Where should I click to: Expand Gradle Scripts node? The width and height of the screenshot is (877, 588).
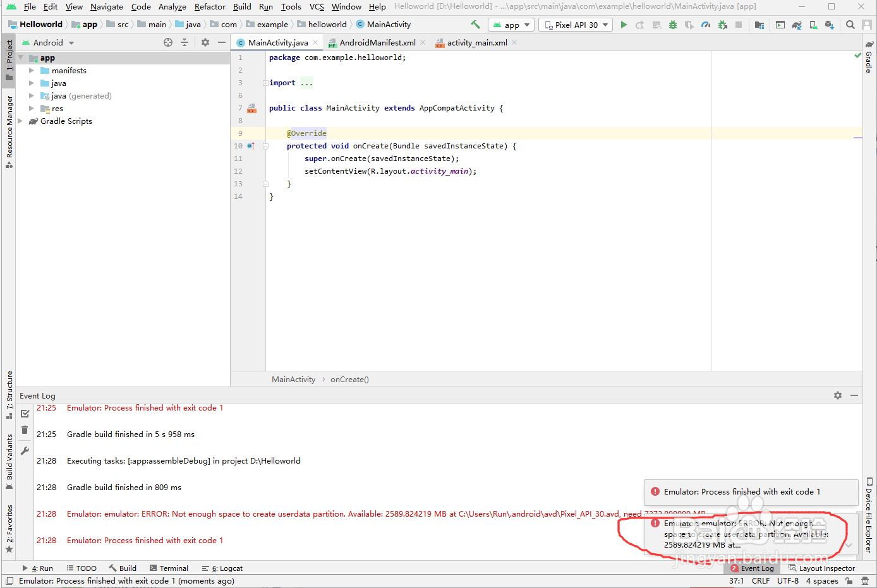20,121
